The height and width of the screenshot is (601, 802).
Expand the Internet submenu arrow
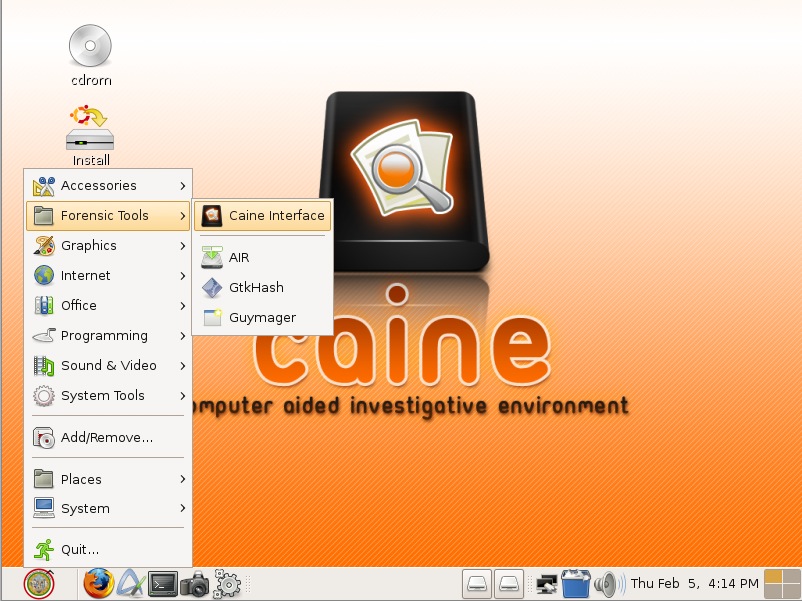[183, 276]
